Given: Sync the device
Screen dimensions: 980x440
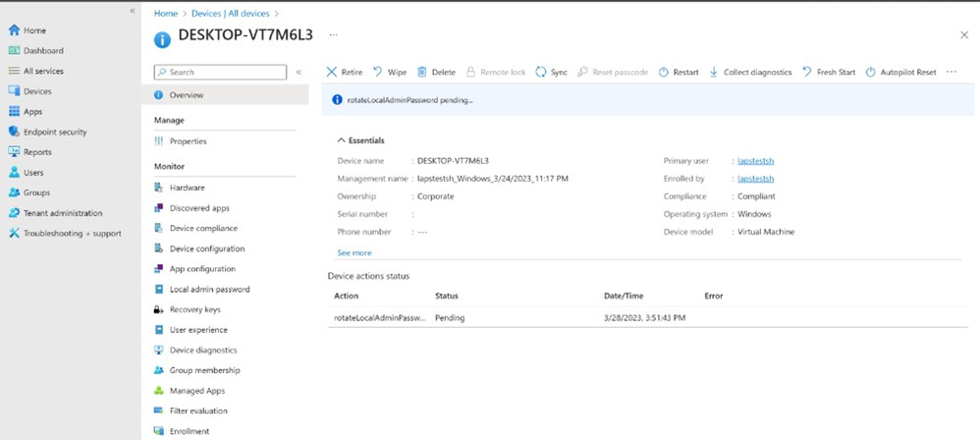Looking at the screenshot, I should (552, 73).
